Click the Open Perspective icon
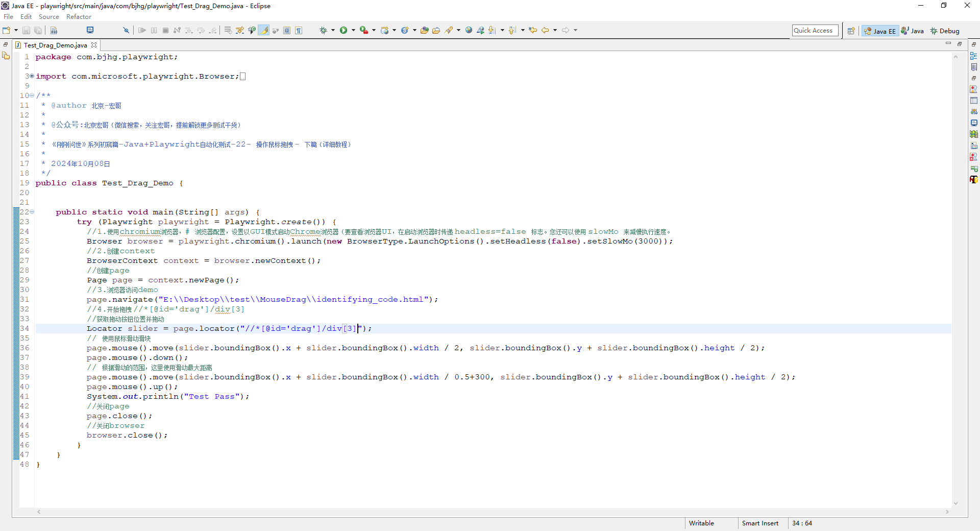This screenshot has width=980, height=531. tap(851, 31)
